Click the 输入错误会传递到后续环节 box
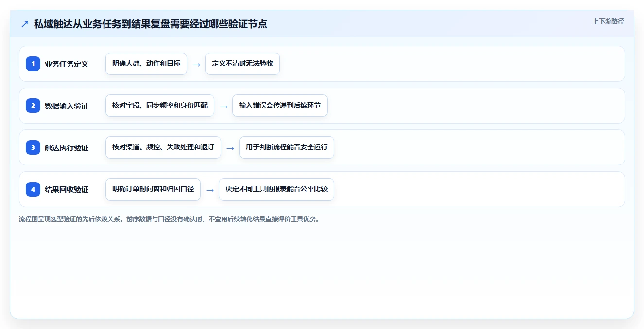The image size is (644, 329). point(280,106)
